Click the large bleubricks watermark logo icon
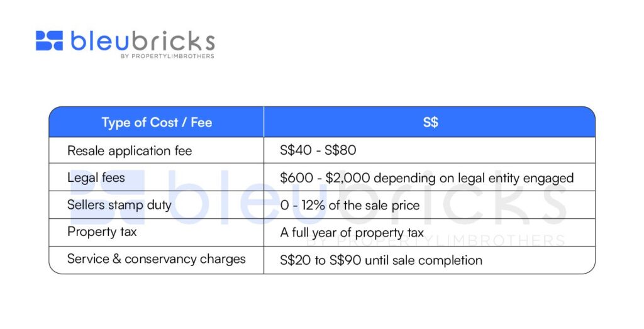644x329 pixels. (x=108, y=196)
